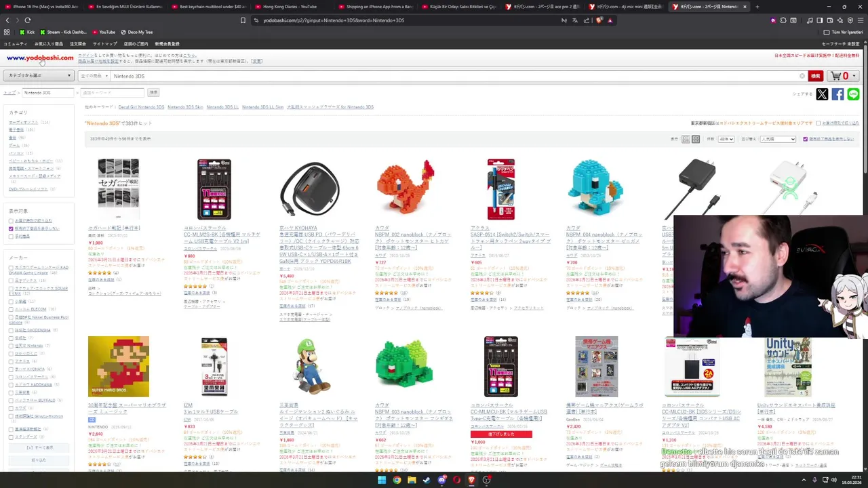Open the items-per-page 48件 dropdown

(726, 139)
